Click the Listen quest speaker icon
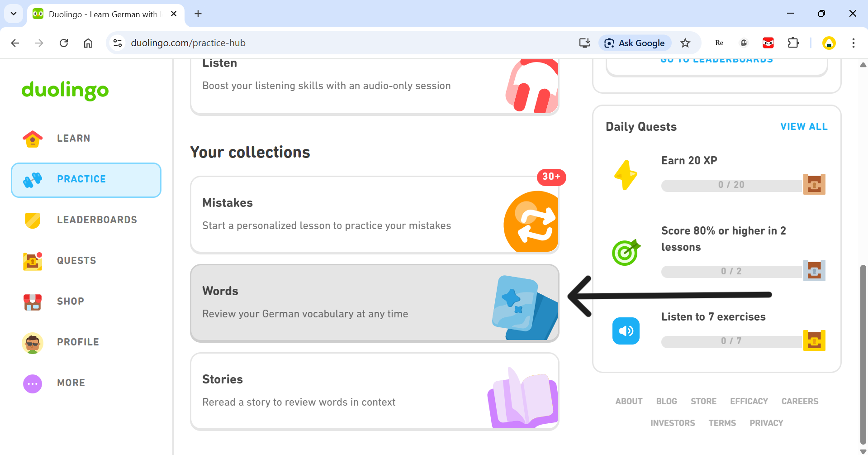 pos(626,331)
